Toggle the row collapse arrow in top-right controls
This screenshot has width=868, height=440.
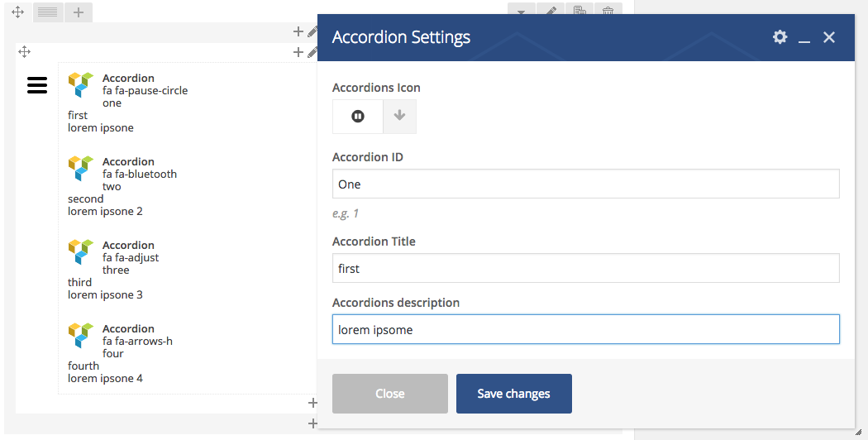pyautogui.click(x=521, y=12)
